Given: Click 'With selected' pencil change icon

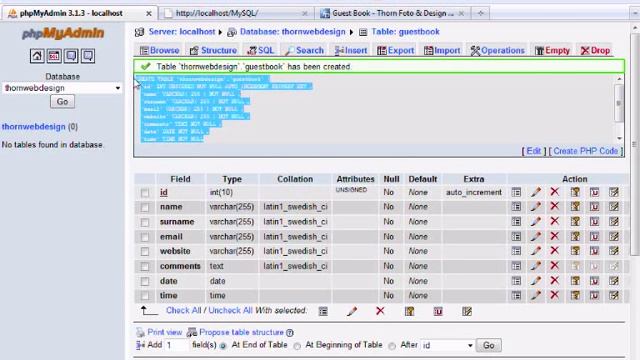Looking at the screenshot, I should 352,311.
